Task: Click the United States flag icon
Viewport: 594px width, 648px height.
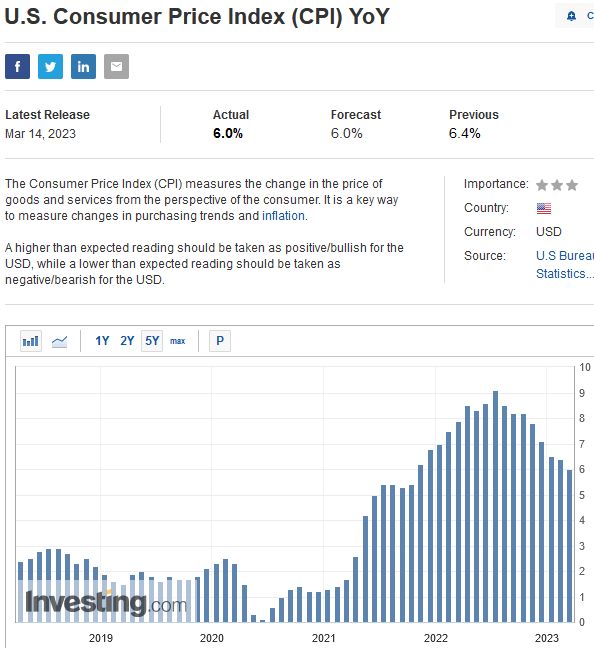Action: pyautogui.click(x=544, y=208)
